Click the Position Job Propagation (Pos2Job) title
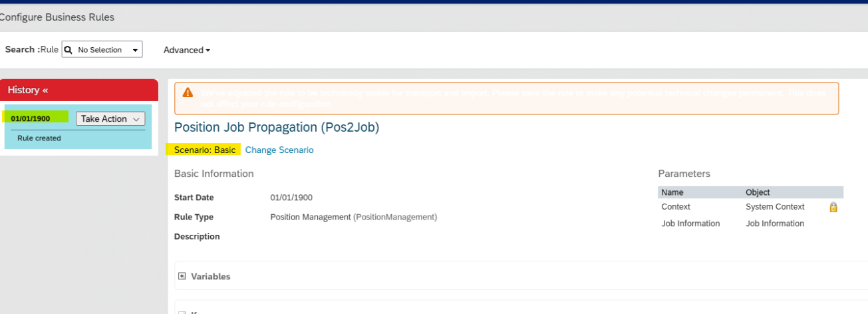This screenshot has width=868, height=314. (277, 128)
